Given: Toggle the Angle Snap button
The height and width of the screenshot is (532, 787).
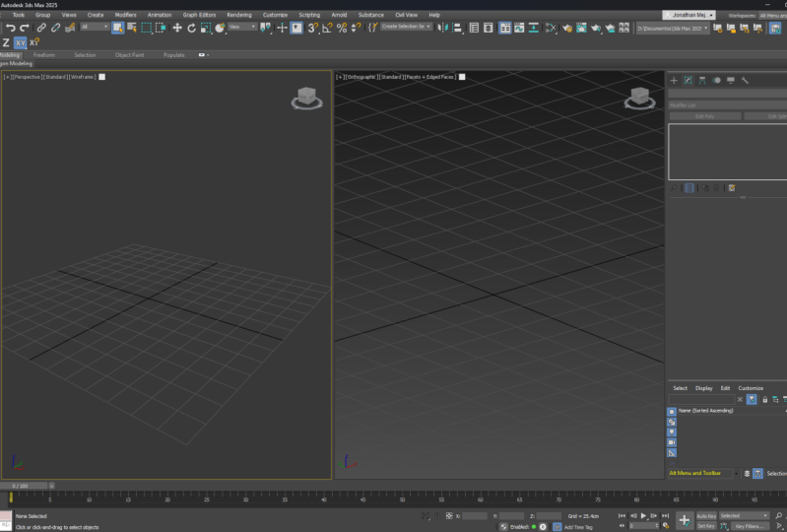Looking at the screenshot, I should [x=327, y=29].
